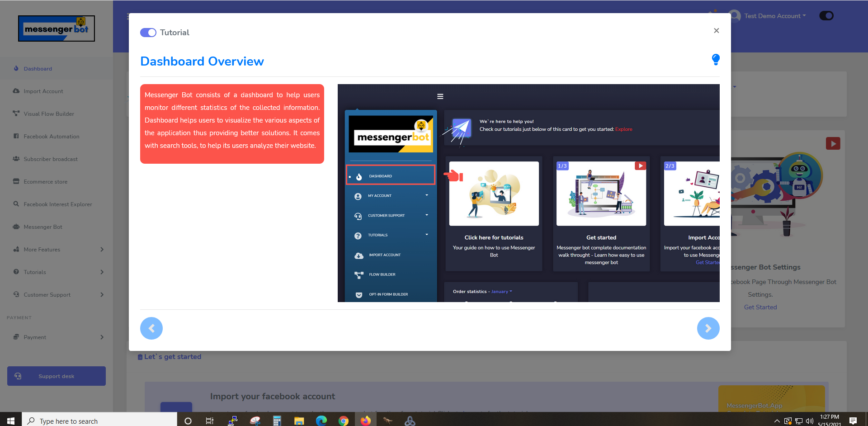Click the Get Started link behind the dialog
Viewport: 868px width, 426px height.
pos(760,307)
